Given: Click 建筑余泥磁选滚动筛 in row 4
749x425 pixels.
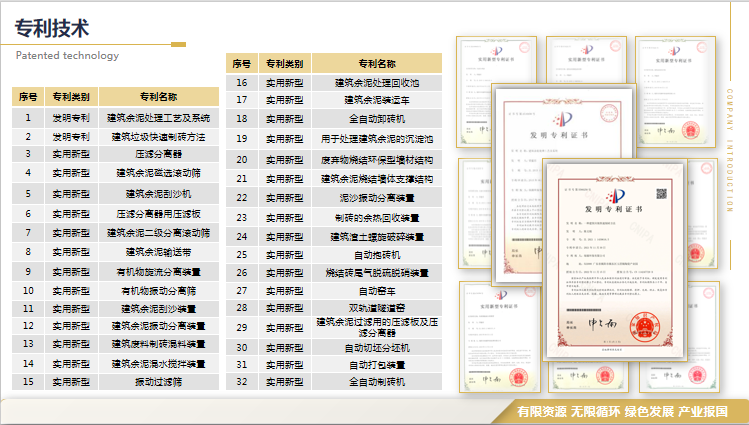Looking at the screenshot, I should [159, 173].
